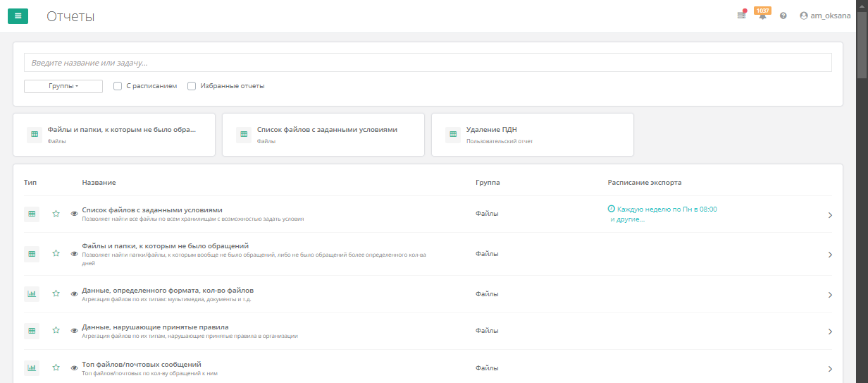Viewport: 868px width, 383px height.
Task: Open schedule link 'Каждую неделю по Пн в 08:00'
Action: tap(666, 209)
